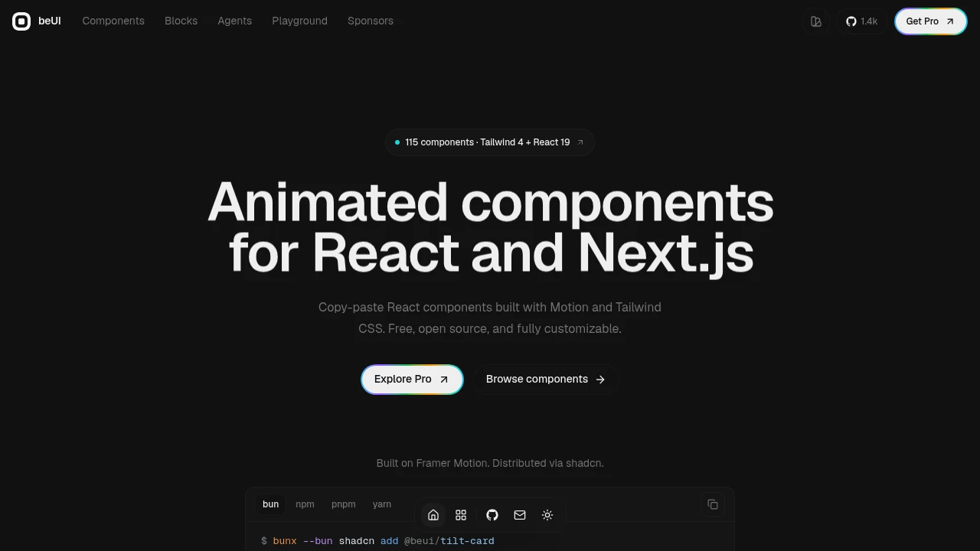Screen dimensions: 980x551
Task: Open GitHub icon in floating dock
Action: 492,515
